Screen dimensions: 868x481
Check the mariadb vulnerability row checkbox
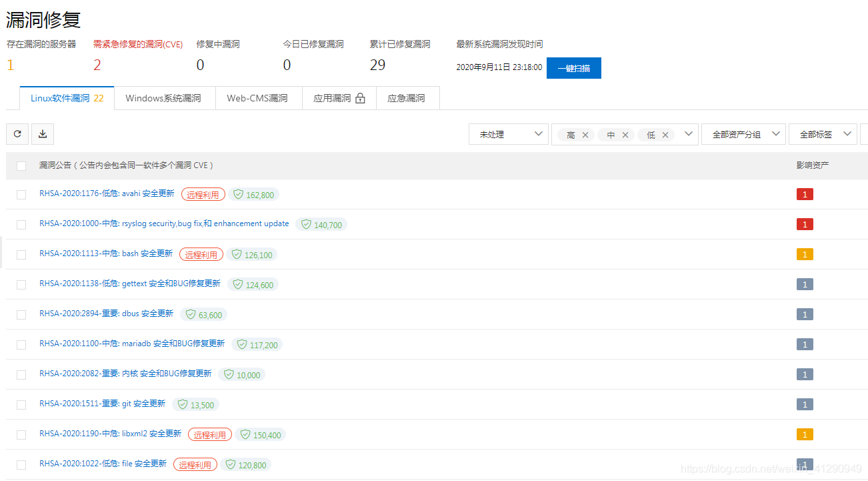point(21,345)
